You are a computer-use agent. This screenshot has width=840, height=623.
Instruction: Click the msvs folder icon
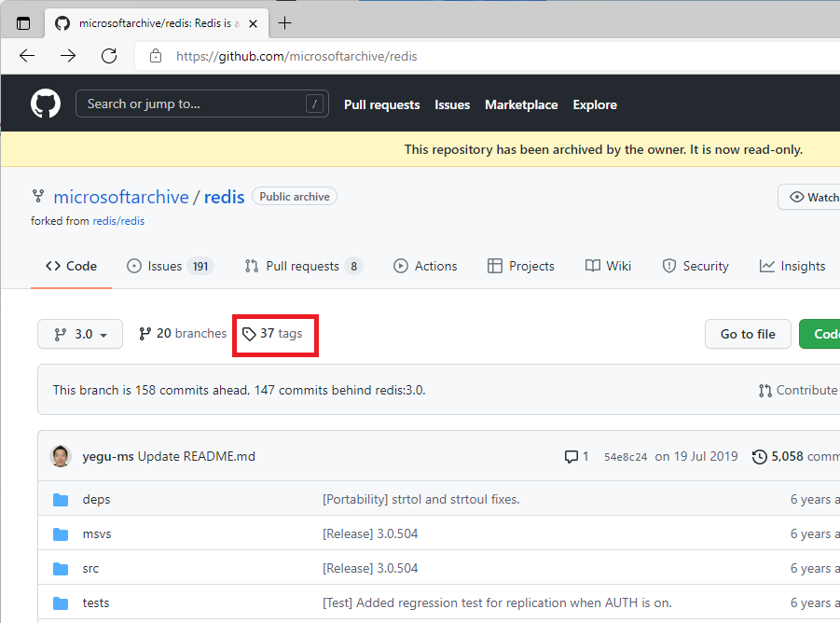[61, 534]
